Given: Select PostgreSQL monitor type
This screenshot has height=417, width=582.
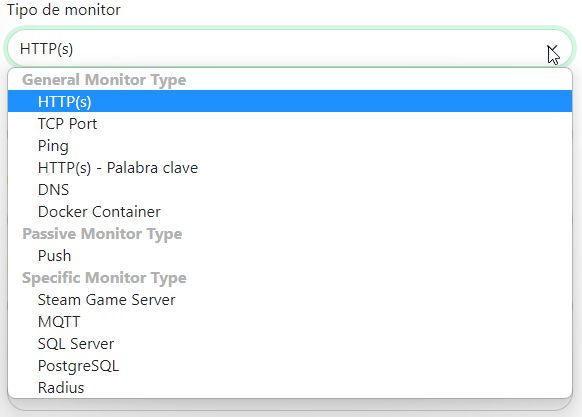Looking at the screenshot, I should pyautogui.click(x=290, y=366).
